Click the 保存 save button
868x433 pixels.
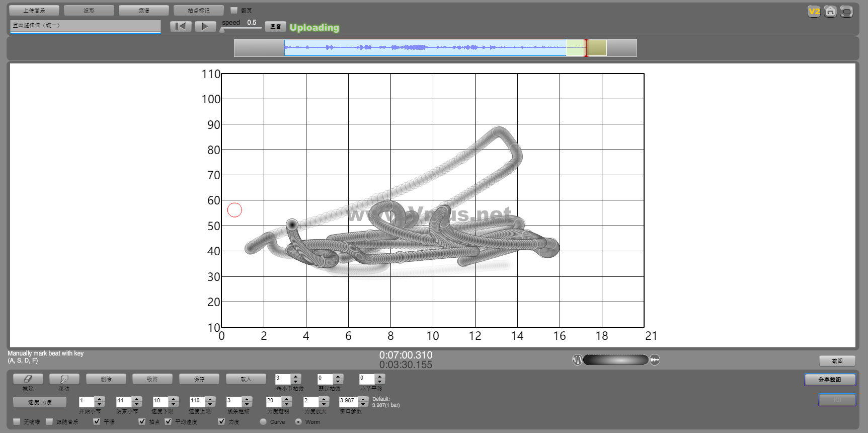tap(199, 379)
